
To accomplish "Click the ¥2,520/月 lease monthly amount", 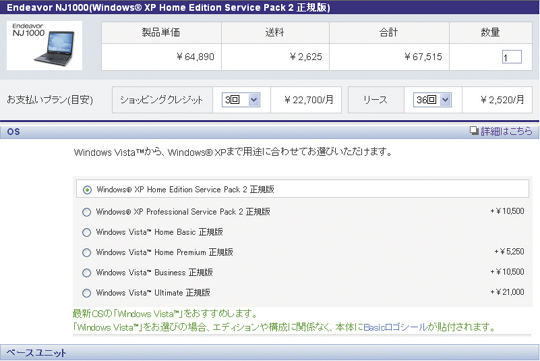I will coord(502,100).
